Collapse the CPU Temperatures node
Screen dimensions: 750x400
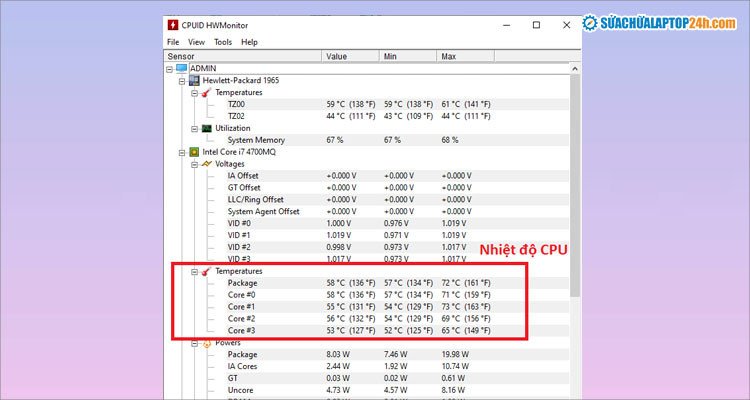[x=194, y=271]
